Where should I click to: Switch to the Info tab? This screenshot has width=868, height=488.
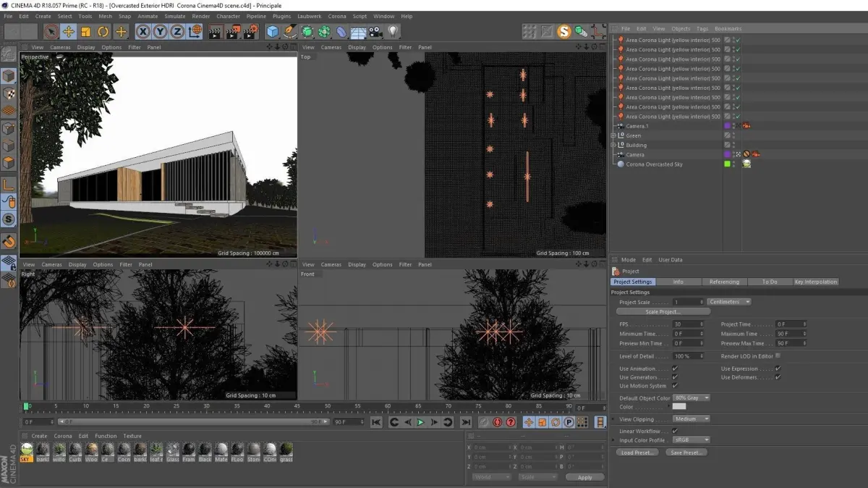678,282
